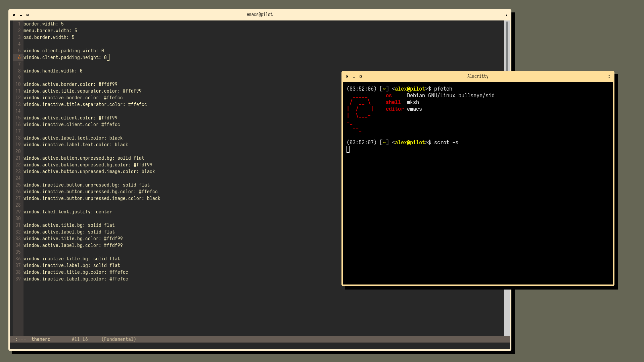Click 'window.active.label.text.color: black' line
Image resolution: width=644 pixels, height=362 pixels.
click(x=73, y=138)
